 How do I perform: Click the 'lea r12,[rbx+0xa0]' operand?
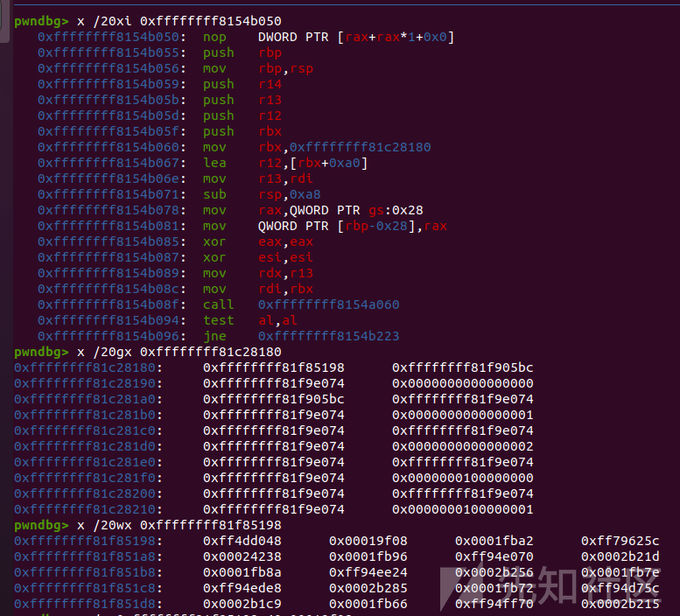(x=313, y=163)
